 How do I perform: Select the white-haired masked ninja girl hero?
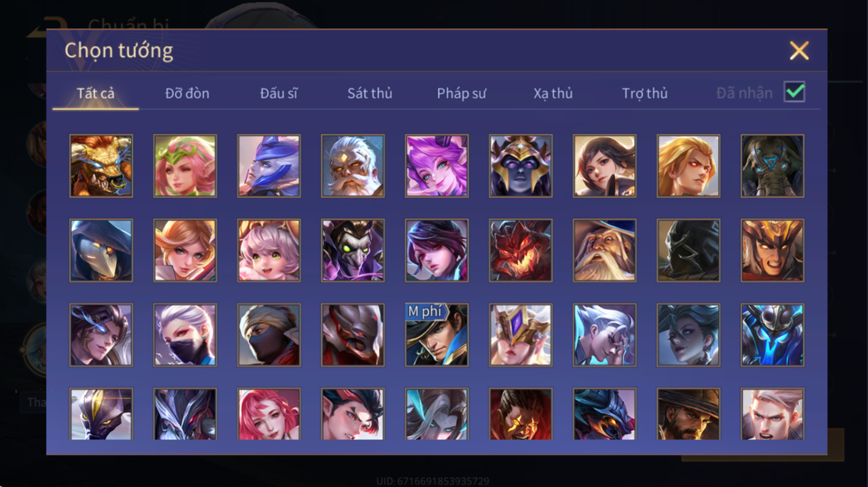(185, 335)
